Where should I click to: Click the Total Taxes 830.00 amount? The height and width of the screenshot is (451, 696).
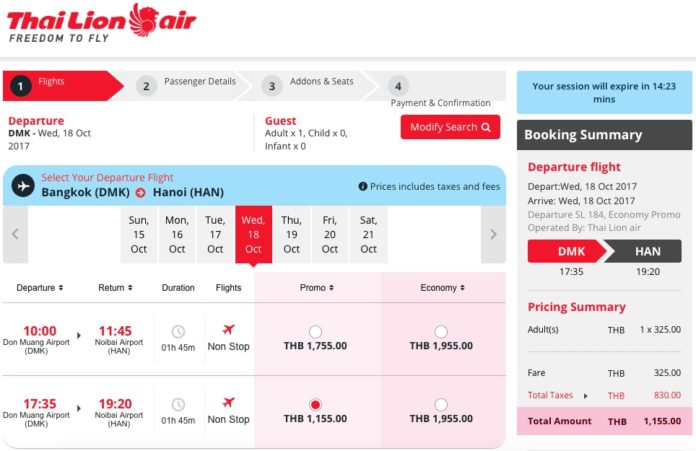(x=667, y=395)
